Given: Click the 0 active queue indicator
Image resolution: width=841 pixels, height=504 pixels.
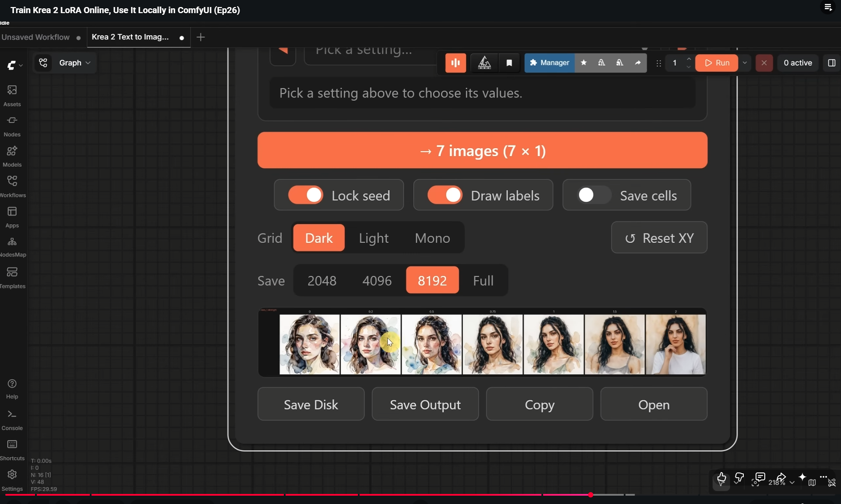Looking at the screenshot, I should [x=798, y=63].
